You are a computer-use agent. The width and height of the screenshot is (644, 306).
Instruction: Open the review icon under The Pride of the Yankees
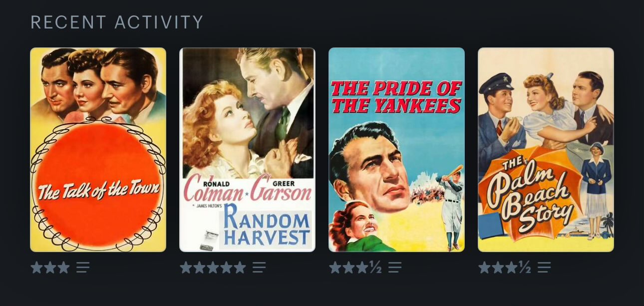coord(395,268)
